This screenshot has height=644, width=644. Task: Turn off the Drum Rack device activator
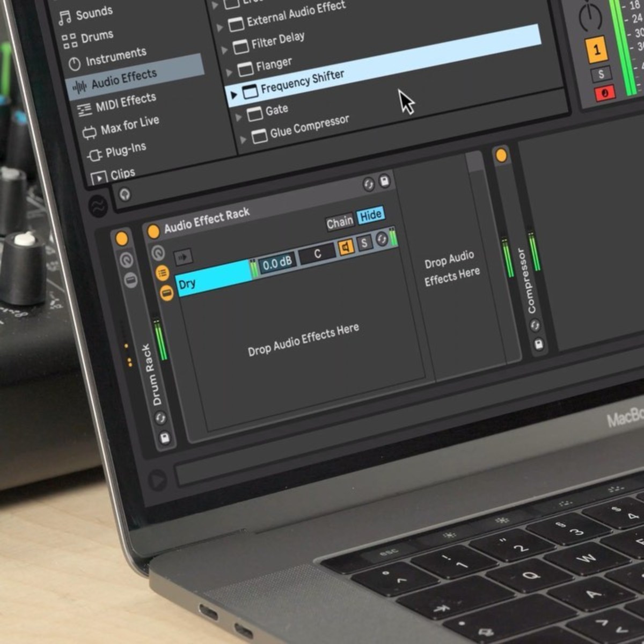pyautogui.click(x=122, y=238)
